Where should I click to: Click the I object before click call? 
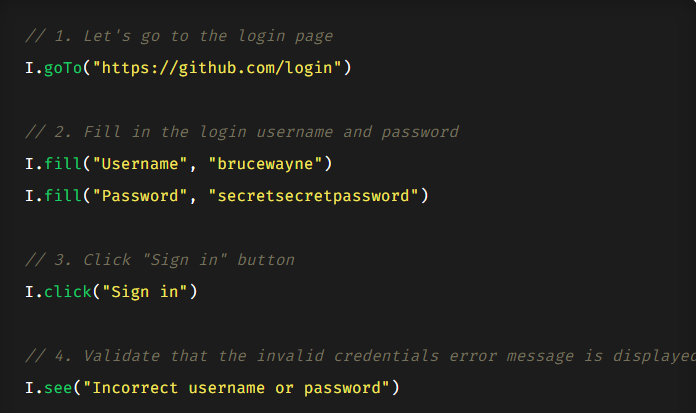pyautogui.click(x=29, y=291)
